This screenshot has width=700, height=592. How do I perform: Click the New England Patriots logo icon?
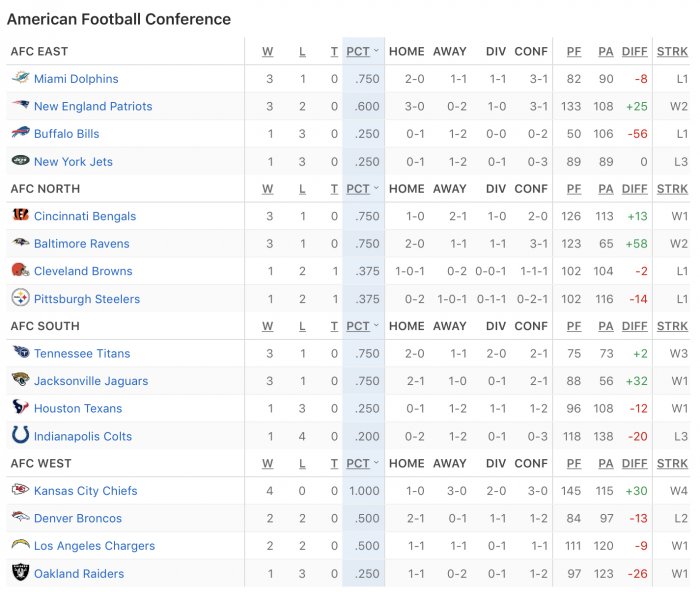tap(20, 106)
